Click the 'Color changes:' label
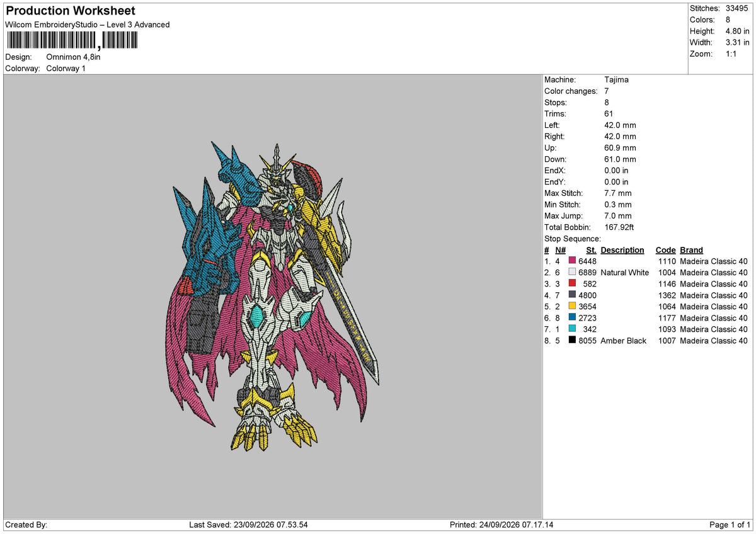 (x=571, y=91)
